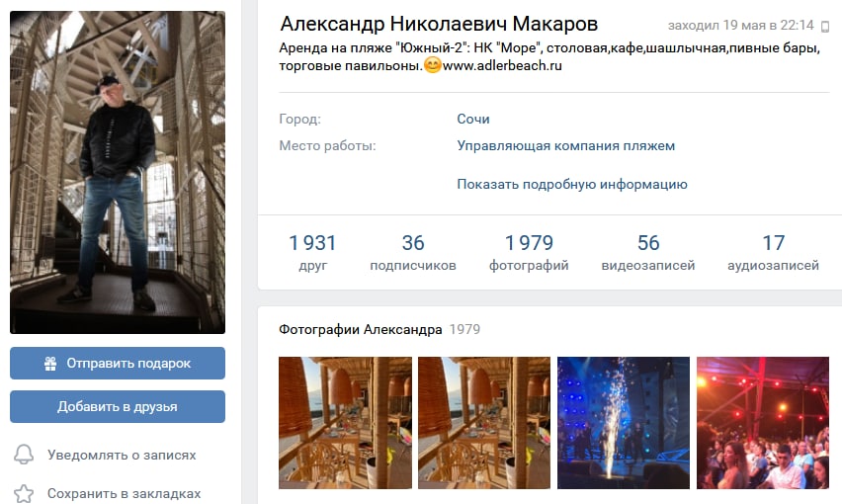
Task: Click the smiley emoji in status
Action: point(432,65)
